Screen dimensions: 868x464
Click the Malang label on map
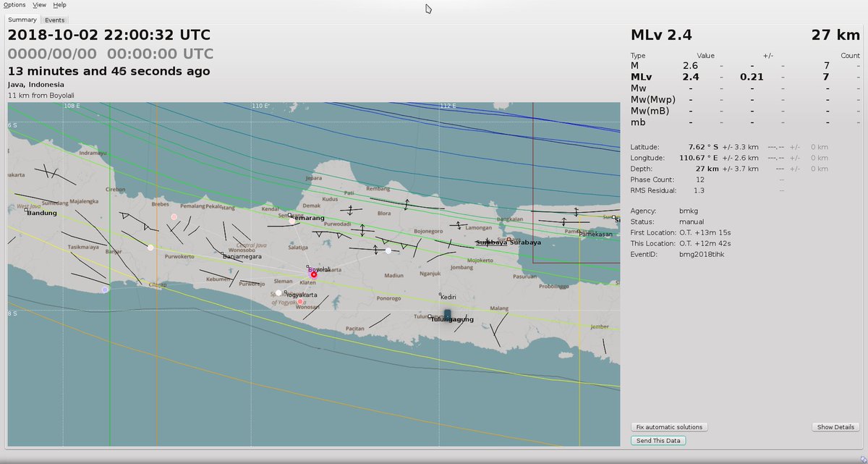pyautogui.click(x=500, y=308)
